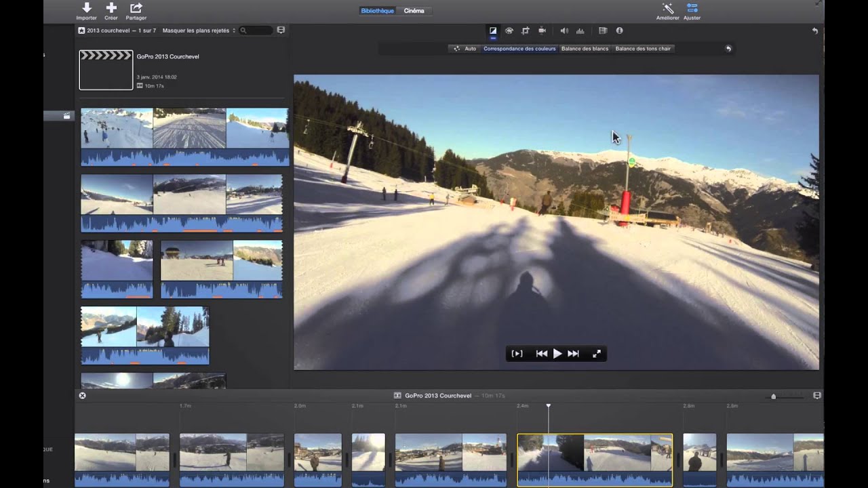
Task: Click the reset all arrow at top right
Action: tap(814, 30)
